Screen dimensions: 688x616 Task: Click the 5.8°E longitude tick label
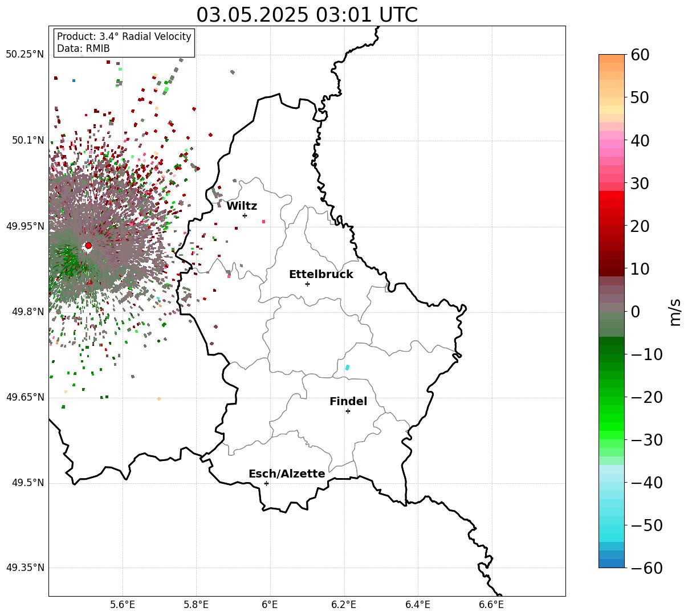[x=196, y=605]
